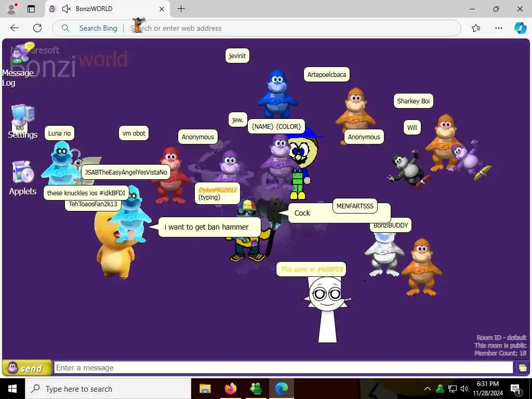The width and height of the screenshot is (532, 399).
Task: Click the orange Bonzi beside BonziBUDDY
Action: pos(421,267)
